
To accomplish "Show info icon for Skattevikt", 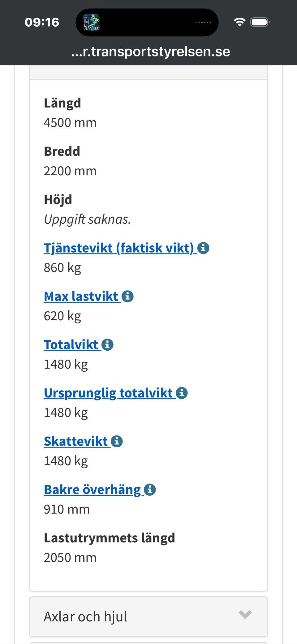I will click(x=117, y=441).
